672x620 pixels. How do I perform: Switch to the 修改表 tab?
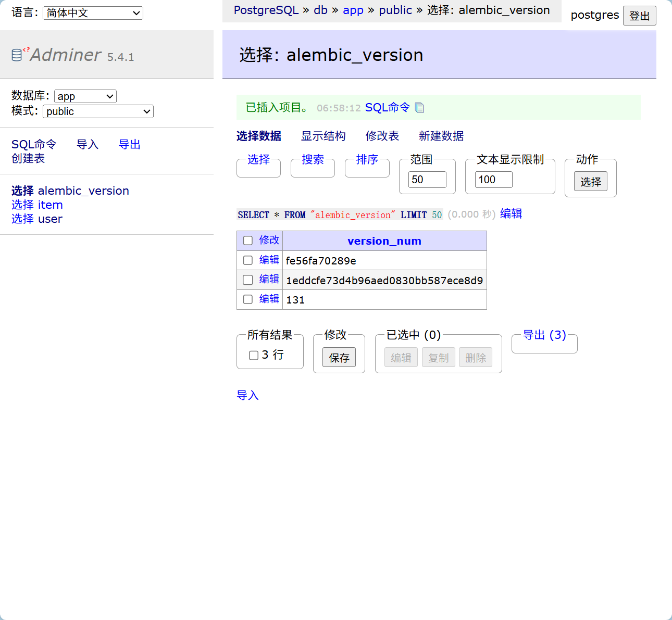point(382,136)
